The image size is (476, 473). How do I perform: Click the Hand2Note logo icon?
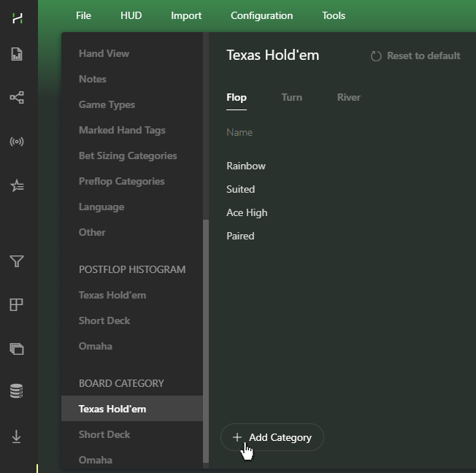18,18
